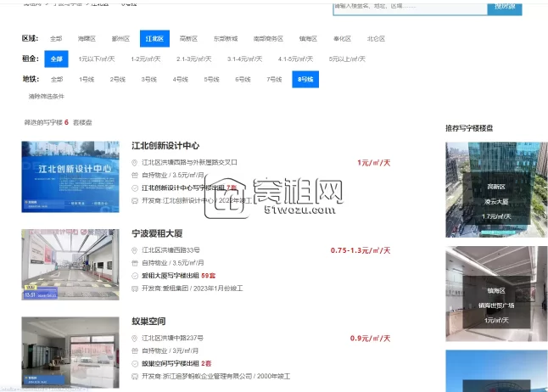Click address 江北区洪塘中路237号
Image resolution: width=548 pixels, height=392 pixels.
click(173, 338)
